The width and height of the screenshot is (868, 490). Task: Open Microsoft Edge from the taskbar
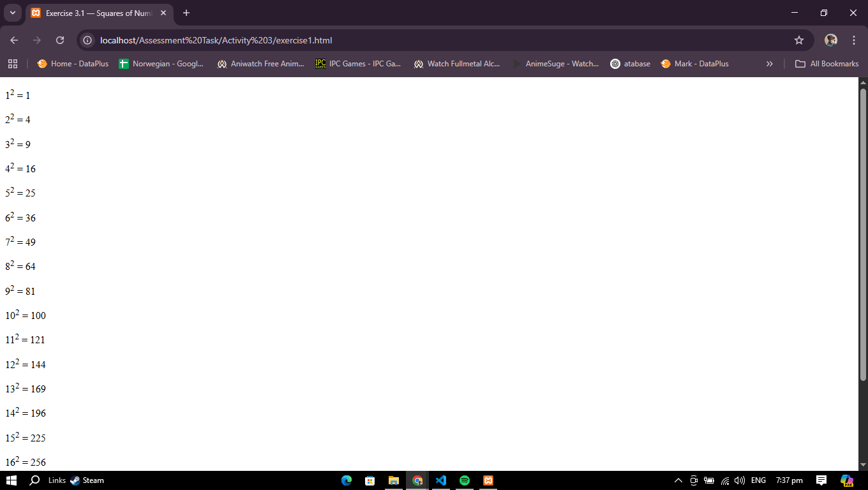[x=347, y=480]
